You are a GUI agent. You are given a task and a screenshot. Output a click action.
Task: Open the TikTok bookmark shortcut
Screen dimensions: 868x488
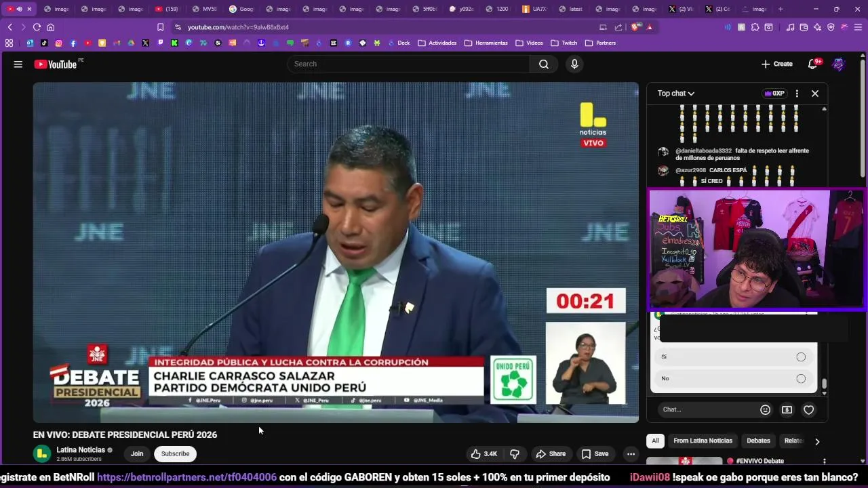(x=44, y=43)
